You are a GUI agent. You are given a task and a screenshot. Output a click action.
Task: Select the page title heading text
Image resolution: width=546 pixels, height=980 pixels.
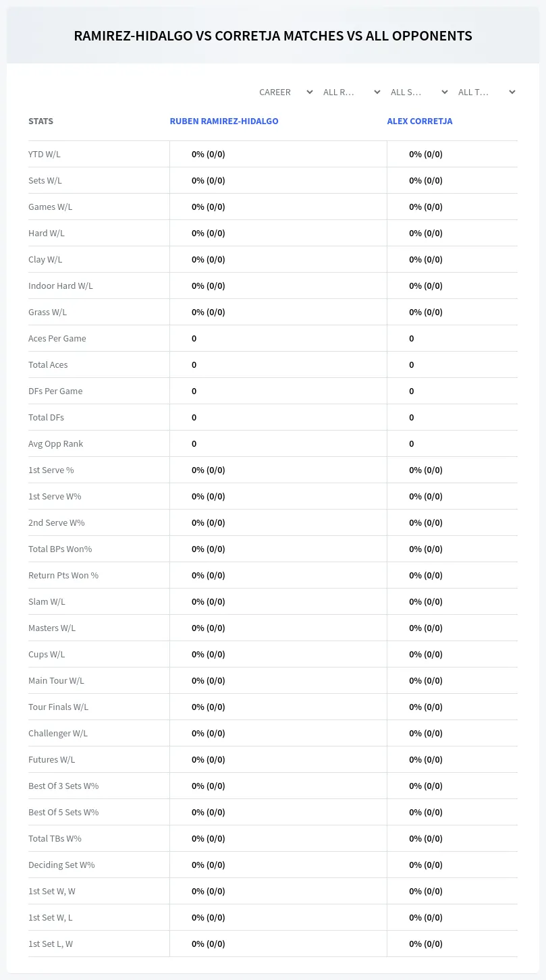[x=273, y=36]
